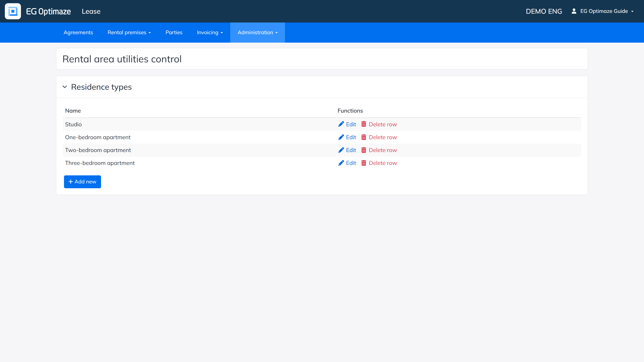Select the Three-bedroom apartment name cell

(x=100, y=163)
